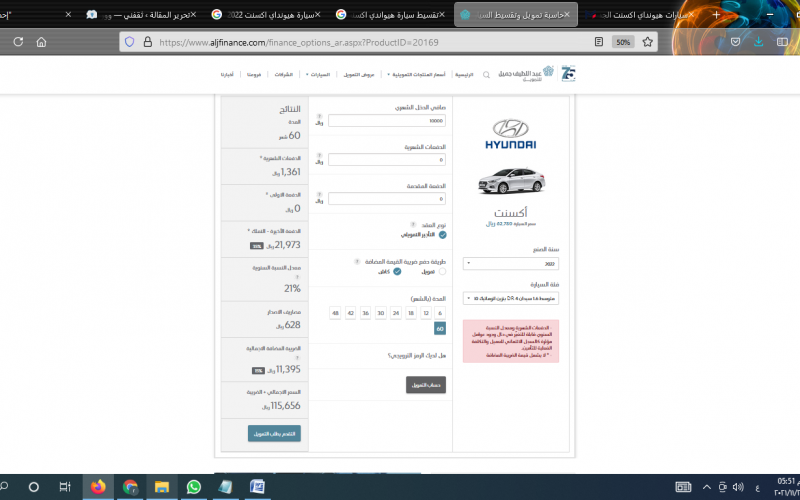Select تمويل VAT payment method radio

click(442, 271)
